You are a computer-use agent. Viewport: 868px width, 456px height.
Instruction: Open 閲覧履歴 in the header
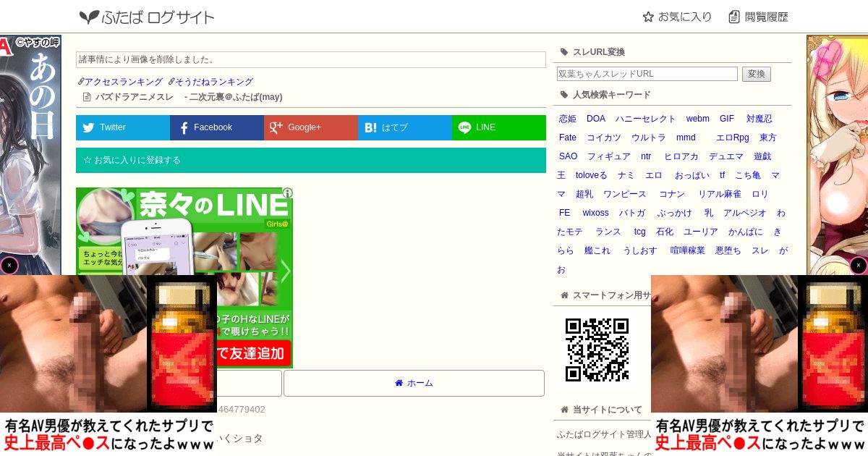[758, 17]
